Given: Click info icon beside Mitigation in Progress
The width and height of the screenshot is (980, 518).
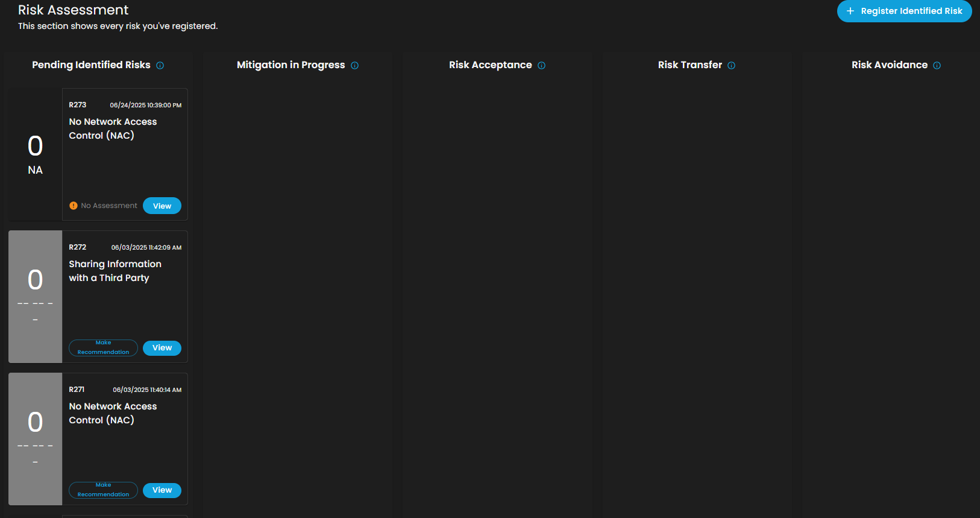Looking at the screenshot, I should pos(354,66).
